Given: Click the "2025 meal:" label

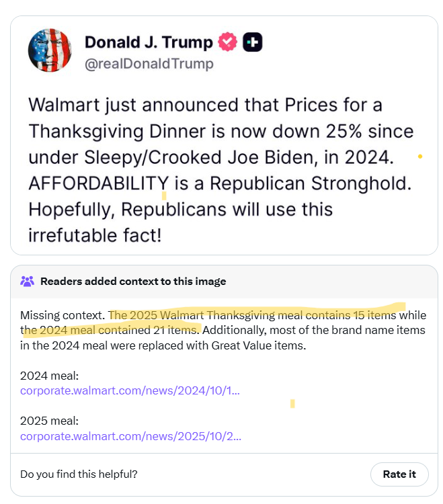Looking at the screenshot, I should tap(49, 421).
